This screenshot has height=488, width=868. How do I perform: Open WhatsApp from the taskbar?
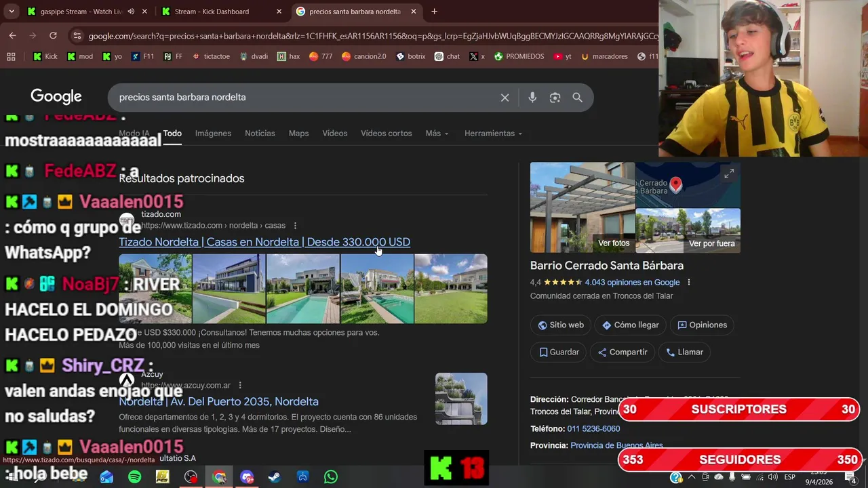coord(331,477)
